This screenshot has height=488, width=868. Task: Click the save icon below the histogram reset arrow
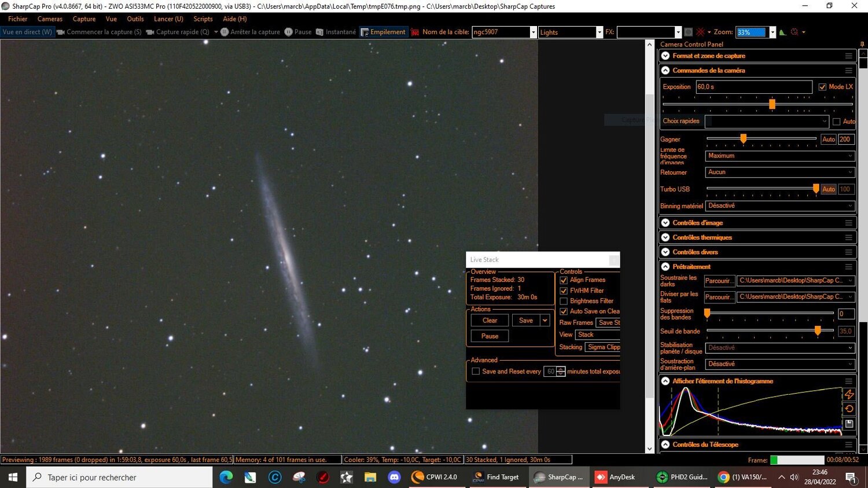(x=849, y=423)
